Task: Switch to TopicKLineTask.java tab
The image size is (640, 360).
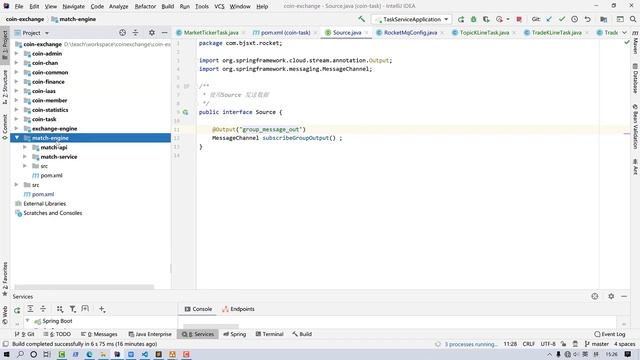Action: click(484, 33)
